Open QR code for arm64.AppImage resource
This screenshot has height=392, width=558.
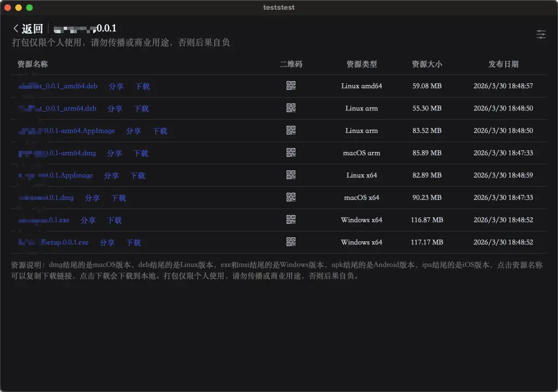click(x=291, y=130)
